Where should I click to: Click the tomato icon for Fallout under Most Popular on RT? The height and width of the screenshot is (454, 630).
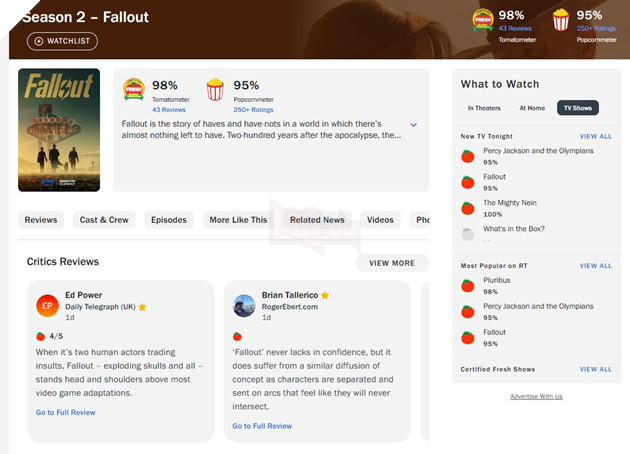pos(468,337)
